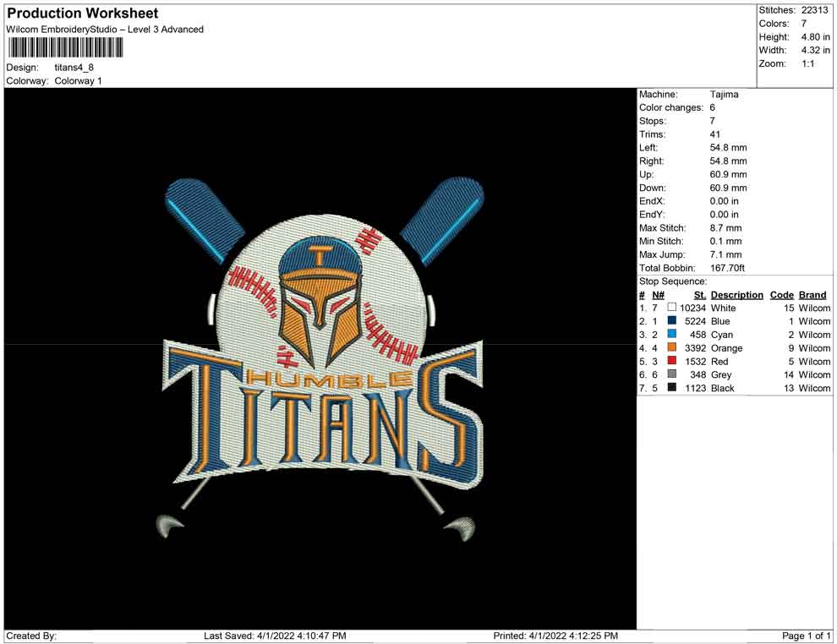
Task: Click the Red stitch count '1532'
Action: point(696,361)
